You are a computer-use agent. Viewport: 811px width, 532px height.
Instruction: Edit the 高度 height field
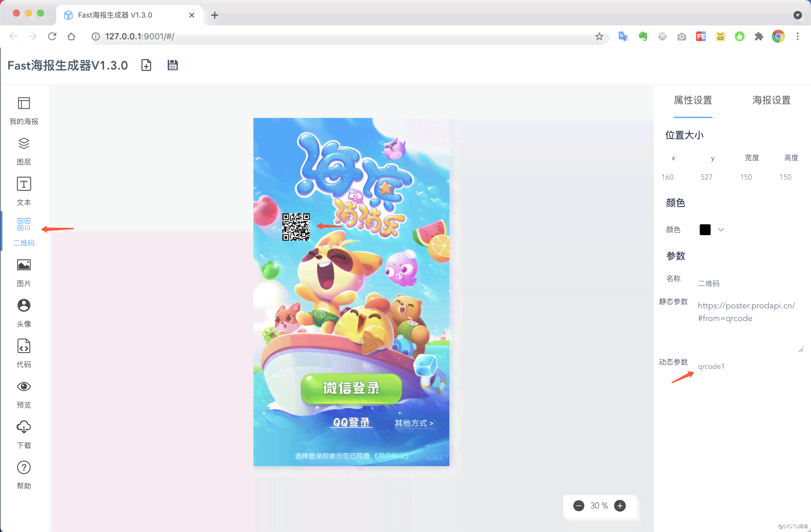pos(791,177)
